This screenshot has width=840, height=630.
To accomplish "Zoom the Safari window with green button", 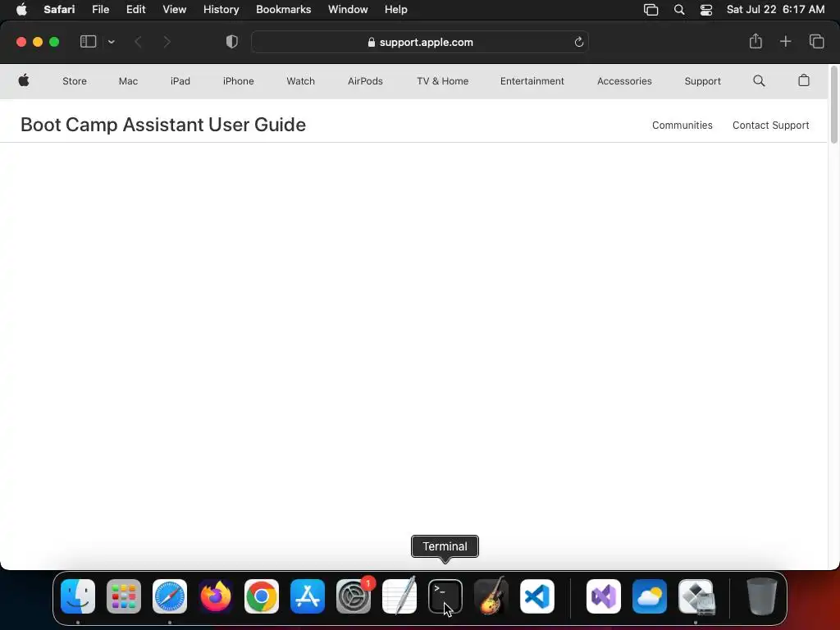I will (54, 42).
